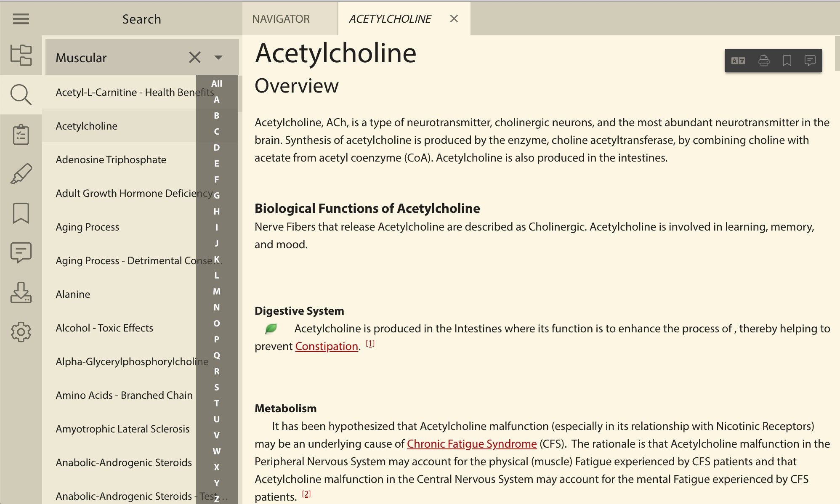Jump to letter D in index

[217, 148]
